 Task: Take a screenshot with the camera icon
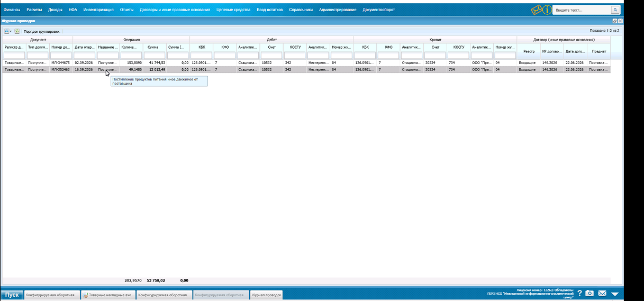coord(589,294)
